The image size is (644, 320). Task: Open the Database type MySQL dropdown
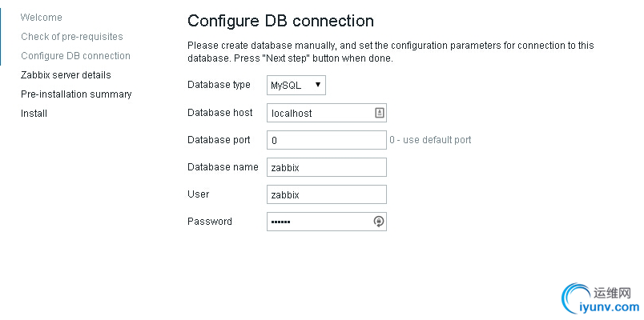click(296, 86)
